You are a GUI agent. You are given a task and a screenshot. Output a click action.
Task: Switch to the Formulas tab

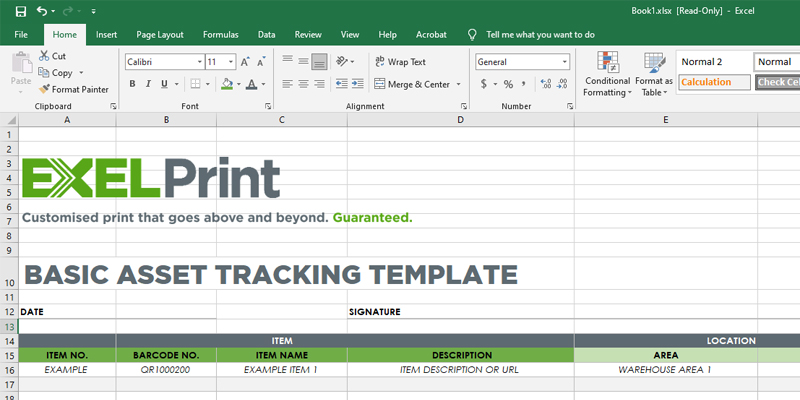220,35
